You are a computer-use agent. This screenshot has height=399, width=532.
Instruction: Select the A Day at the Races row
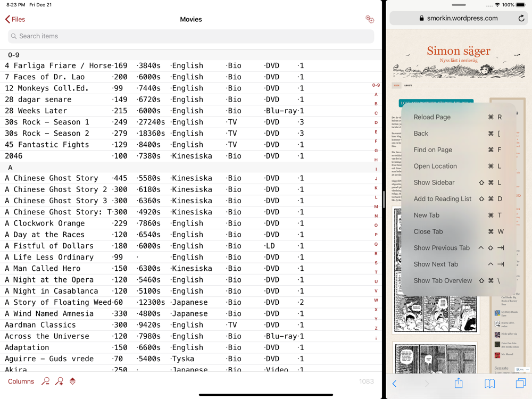click(x=191, y=235)
